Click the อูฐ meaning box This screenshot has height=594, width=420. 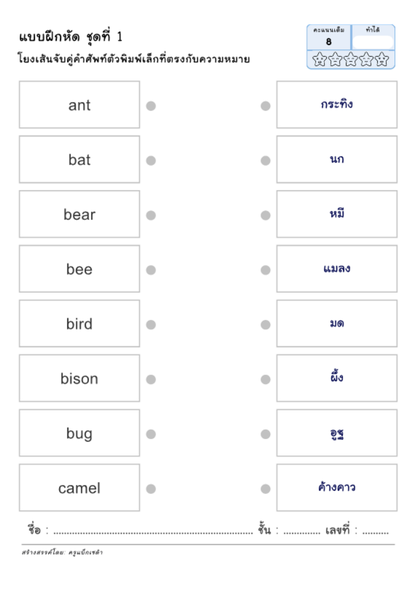[337, 433]
